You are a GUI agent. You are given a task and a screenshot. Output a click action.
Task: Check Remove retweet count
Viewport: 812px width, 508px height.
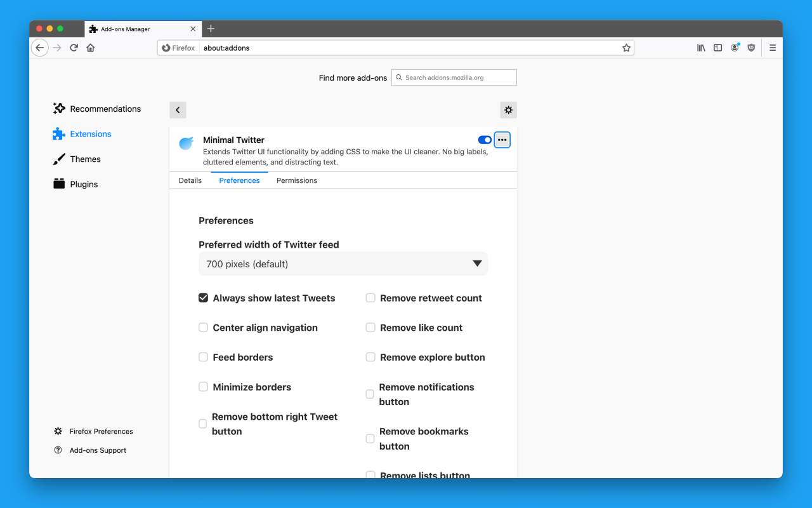tap(370, 298)
